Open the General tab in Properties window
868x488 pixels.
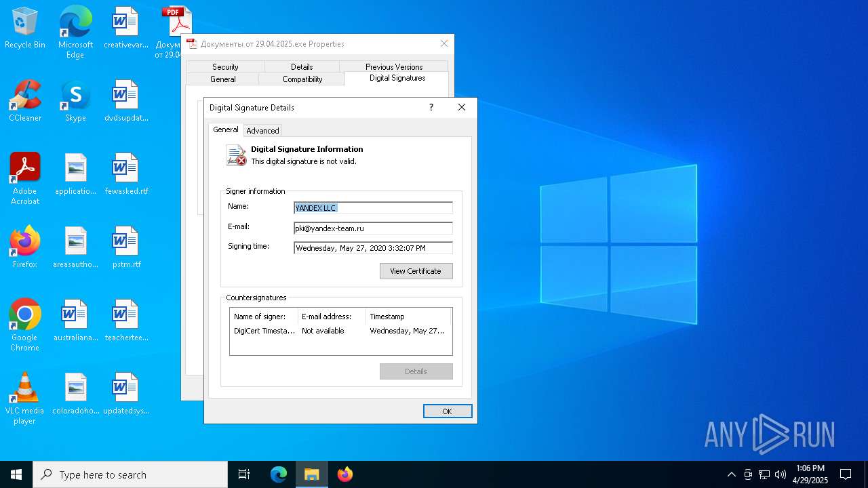pyautogui.click(x=222, y=79)
